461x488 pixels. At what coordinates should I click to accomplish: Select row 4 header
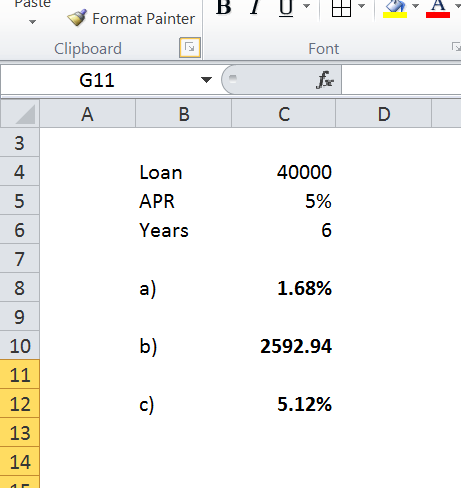point(19,172)
